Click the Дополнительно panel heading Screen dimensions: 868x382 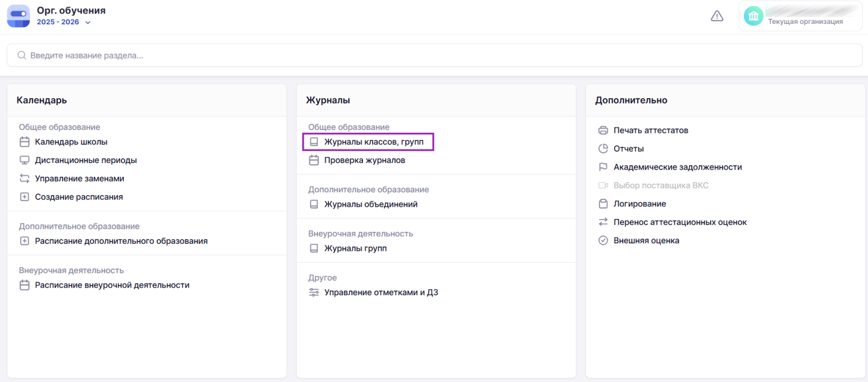(631, 100)
